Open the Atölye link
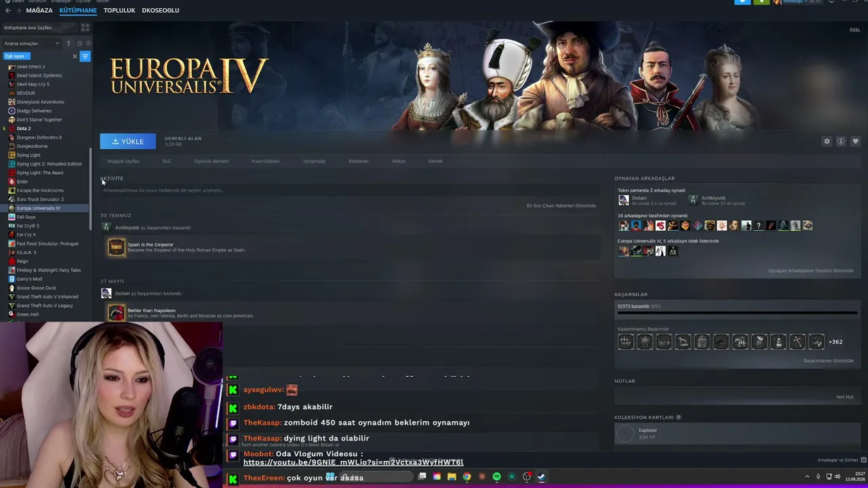This screenshot has width=868, height=488. pyautogui.click(x=399, y=161)
